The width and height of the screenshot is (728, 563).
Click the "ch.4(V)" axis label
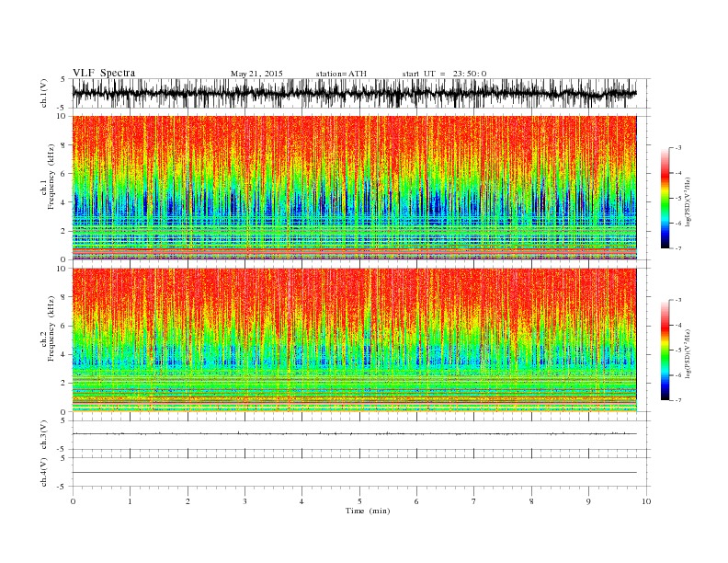click(44, 473)
